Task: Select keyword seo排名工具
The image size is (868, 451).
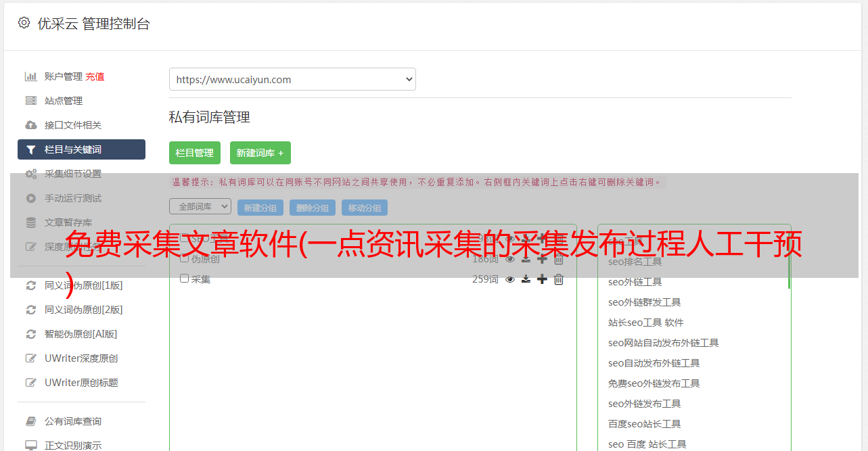Action: click(x=635, y=262)
